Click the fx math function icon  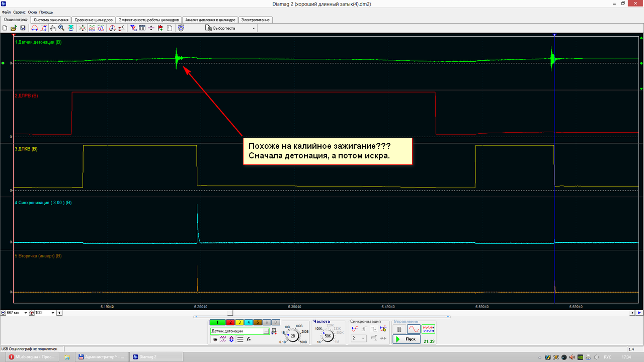249,339
